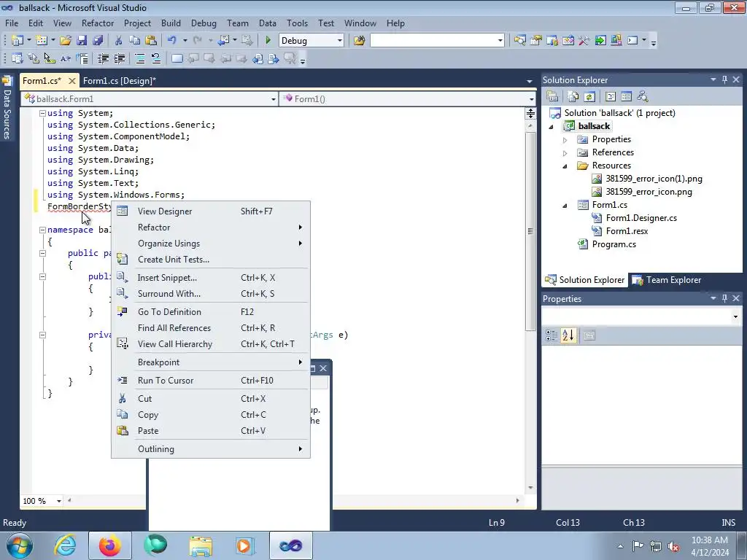Select Insert Snippet... from the context menu
Image resolution: width=747 pixels, height=560 pixels.
coord(211,278)
